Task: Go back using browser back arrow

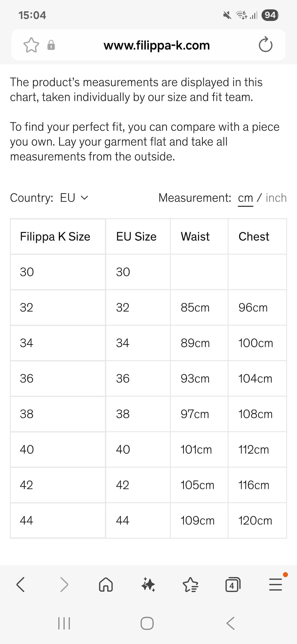Action: tap(21, 585)
